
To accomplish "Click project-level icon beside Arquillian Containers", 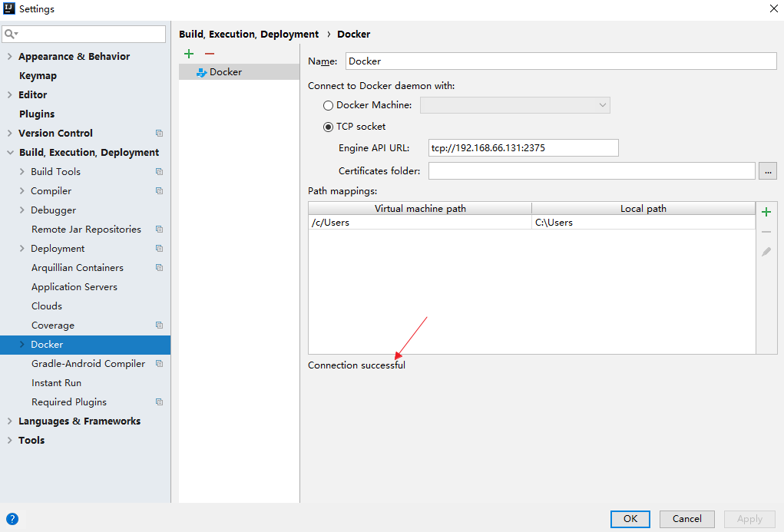I will pos(159,267).
